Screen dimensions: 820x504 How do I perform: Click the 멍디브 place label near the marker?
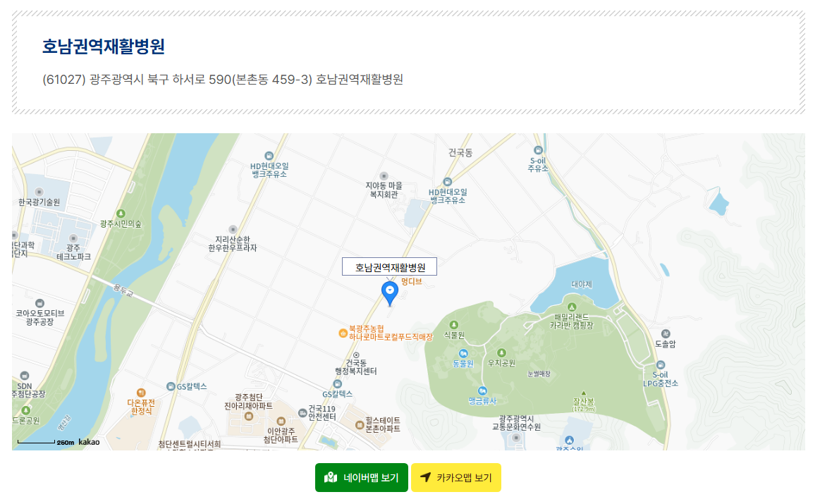(x=412, y=280)
